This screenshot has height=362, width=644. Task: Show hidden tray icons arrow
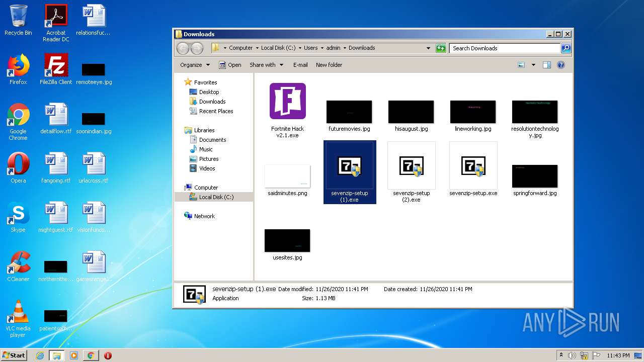click(x=561, y=355)
